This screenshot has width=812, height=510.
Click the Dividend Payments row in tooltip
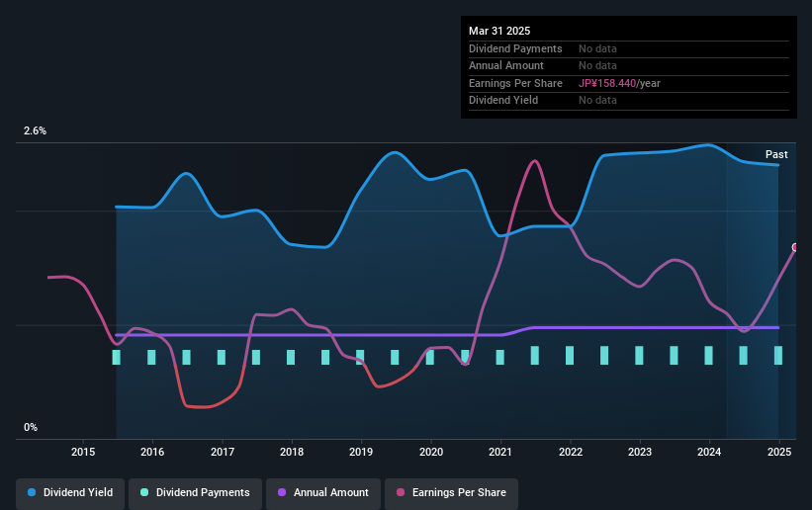coord(629,48)
